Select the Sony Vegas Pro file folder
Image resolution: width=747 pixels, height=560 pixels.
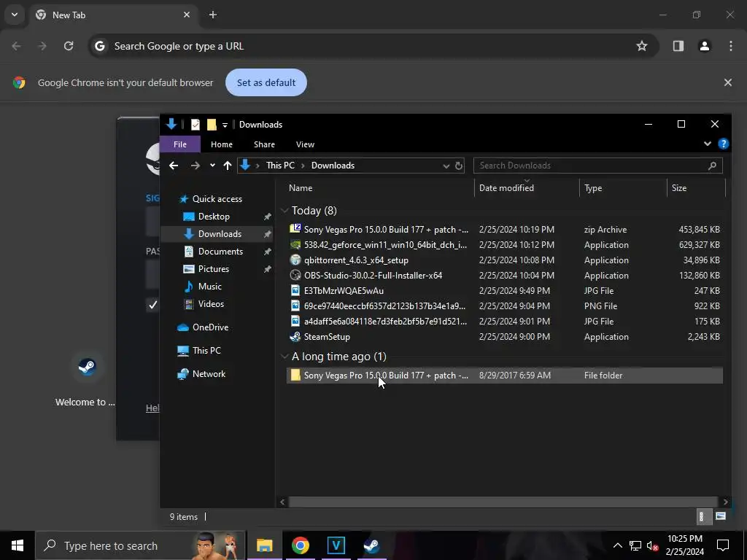pyautogui.click(x=504, y=376)
